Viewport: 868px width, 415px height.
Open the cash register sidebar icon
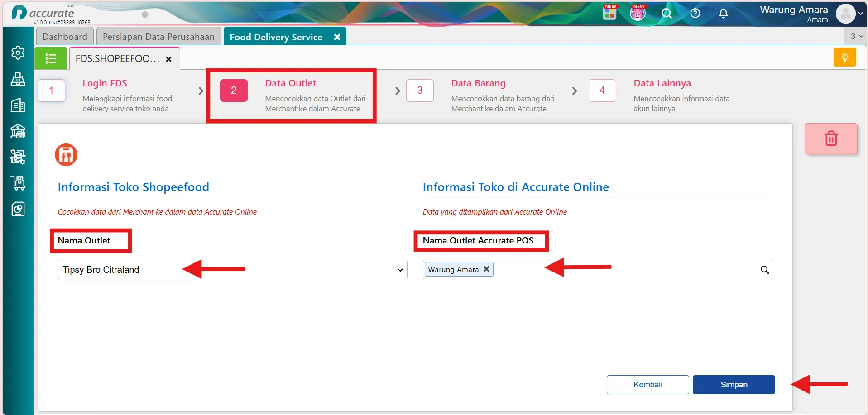(18, 79)
